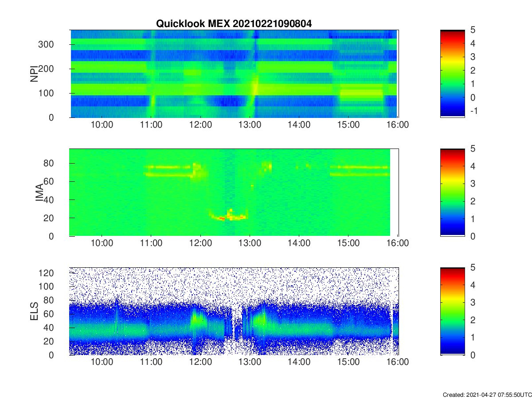Click "13:00" under the IMA plot
The height and width of the screenshot is (399, 532).
point(250,244)
